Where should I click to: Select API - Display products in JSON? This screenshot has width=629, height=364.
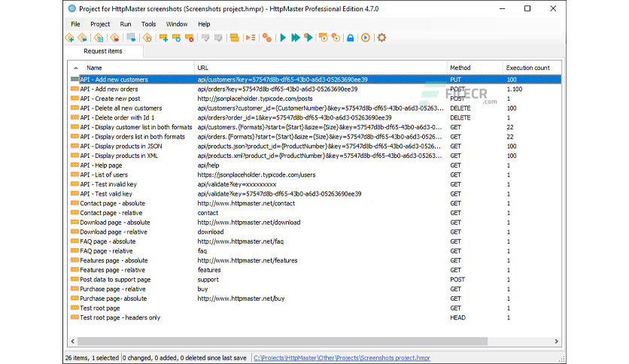pos(316,146)
